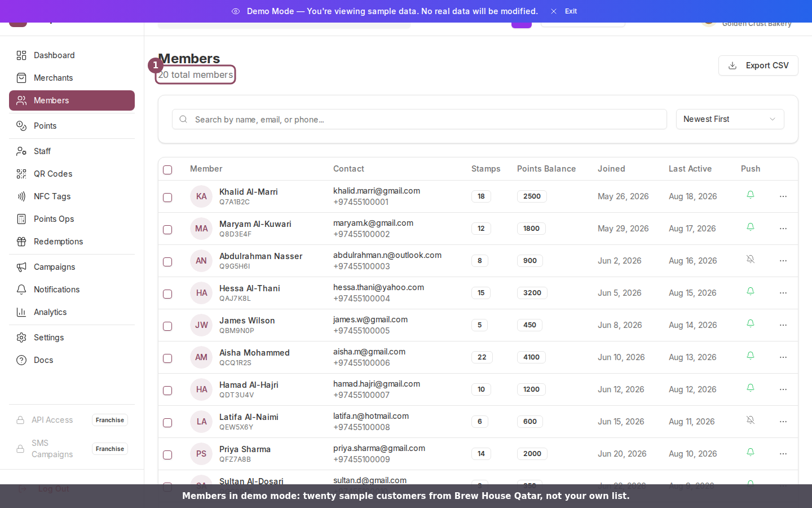The height and width of the screenshot is (508, 812).
Task: Click the Campaigns megaphone icon
Action: pos(21,267)
